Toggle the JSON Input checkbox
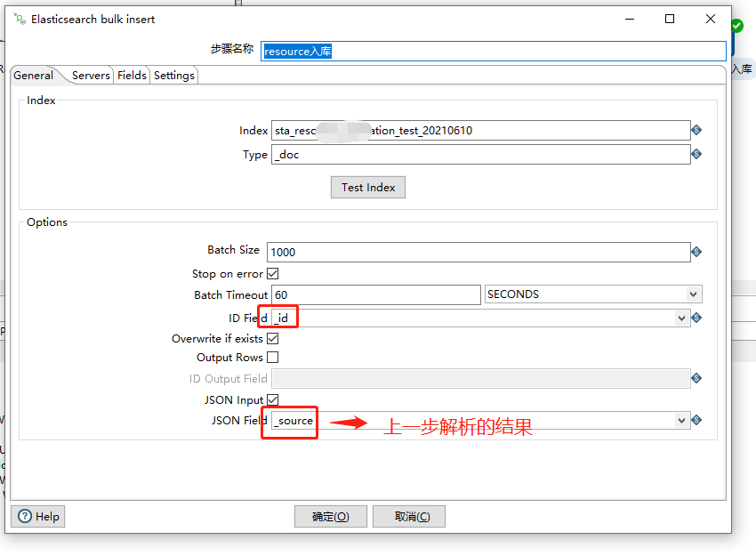The width and height of the screenshot is (756, 556). point(273,399)
